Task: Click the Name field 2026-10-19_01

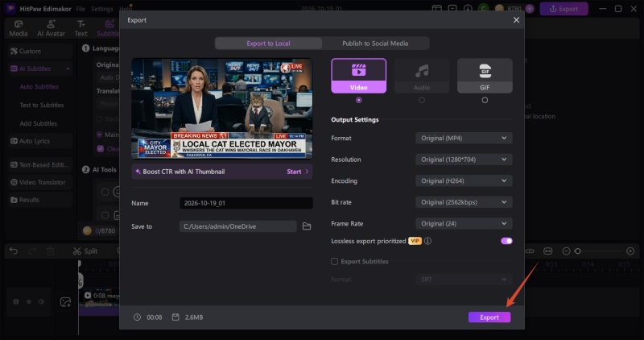Action: tap(246, 203)
